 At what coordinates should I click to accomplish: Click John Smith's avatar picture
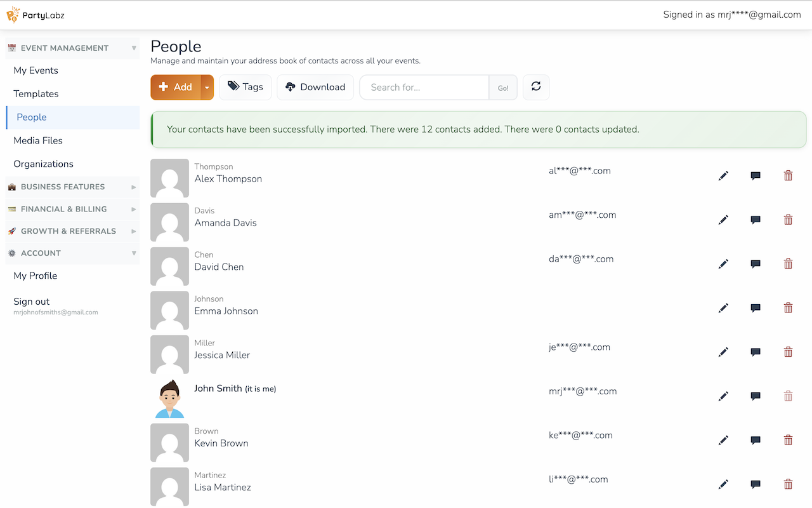pyautogui.click(x=169, y=399)
